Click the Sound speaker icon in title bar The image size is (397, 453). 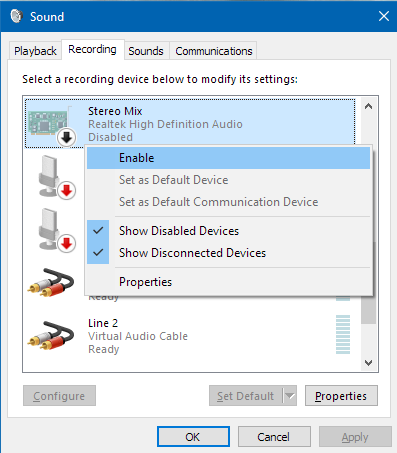pyautogui.click(x=16, y=16)
